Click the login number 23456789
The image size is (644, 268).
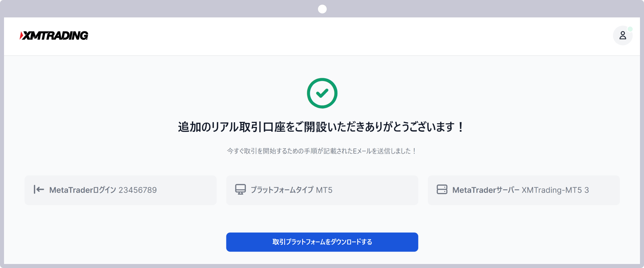point(138,190)
